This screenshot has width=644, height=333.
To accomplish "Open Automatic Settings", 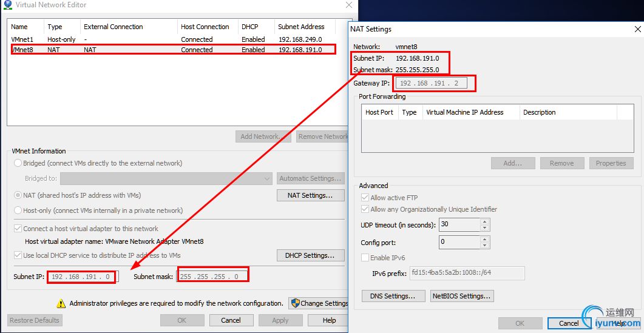I will 311,178.
